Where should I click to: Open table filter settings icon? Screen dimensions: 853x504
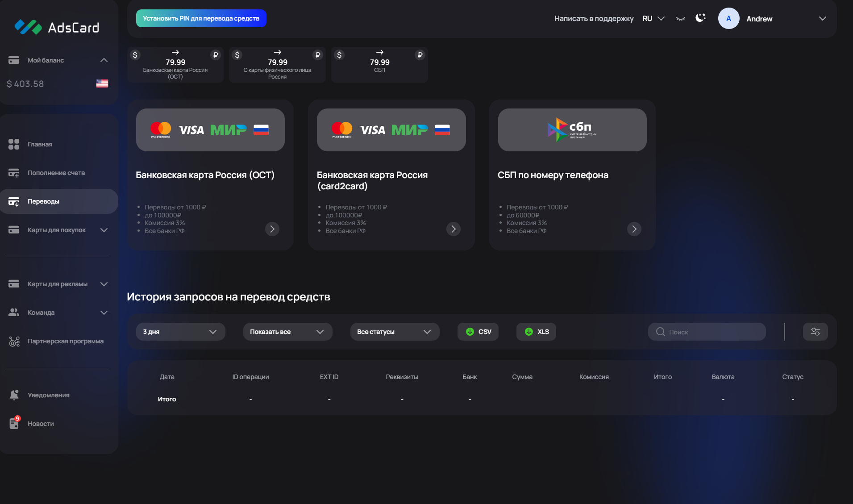point(816,332)
